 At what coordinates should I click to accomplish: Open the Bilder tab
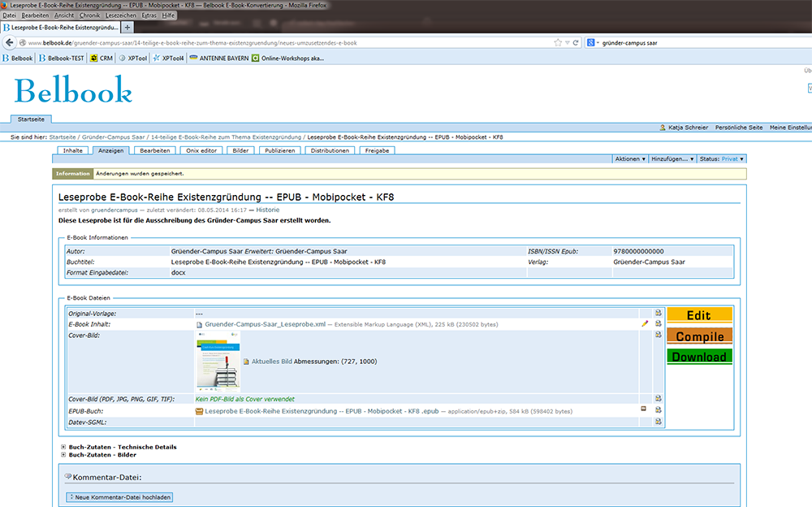240,150
